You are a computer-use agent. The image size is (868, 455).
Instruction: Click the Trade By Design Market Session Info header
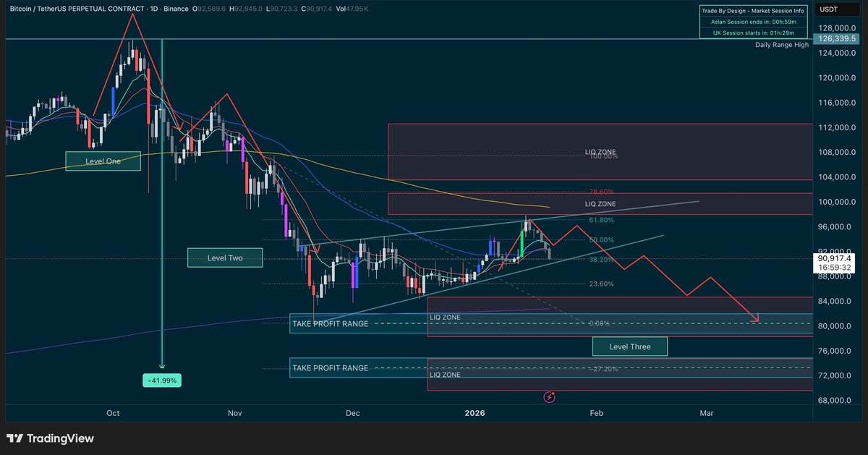click(754, 12)
